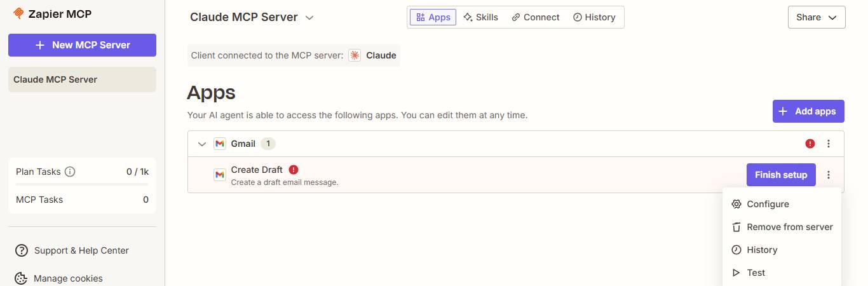868x286 pixels.
Task: Click the Gmail icon in app header
Action: click(x=220, y=144)
